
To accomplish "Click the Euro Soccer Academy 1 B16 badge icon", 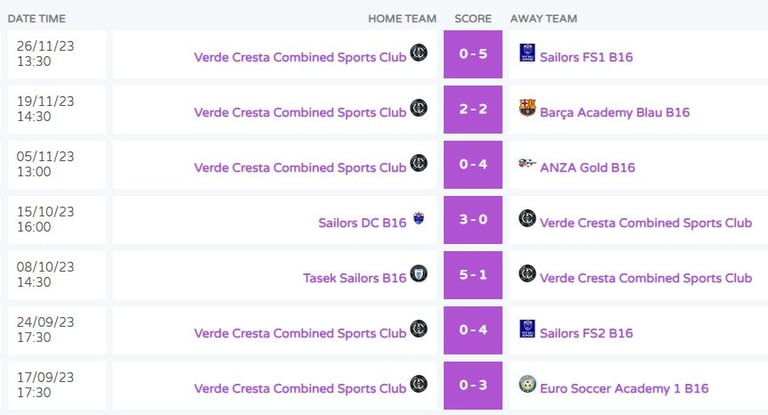I will pos(527,384).
